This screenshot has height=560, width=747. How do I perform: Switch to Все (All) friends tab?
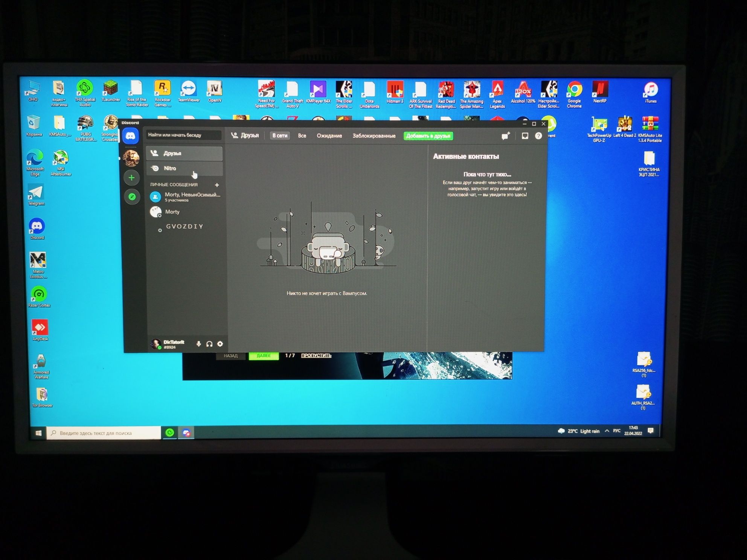pyautogui.click(x=302, y=136)
